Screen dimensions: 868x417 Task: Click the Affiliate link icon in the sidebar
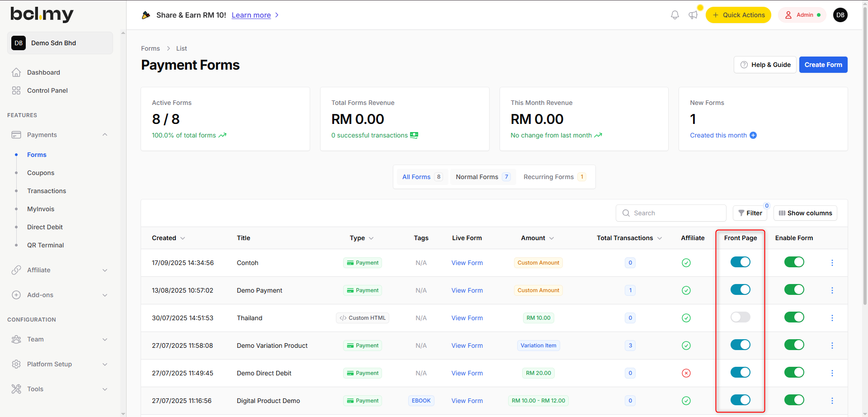[16, 270]
